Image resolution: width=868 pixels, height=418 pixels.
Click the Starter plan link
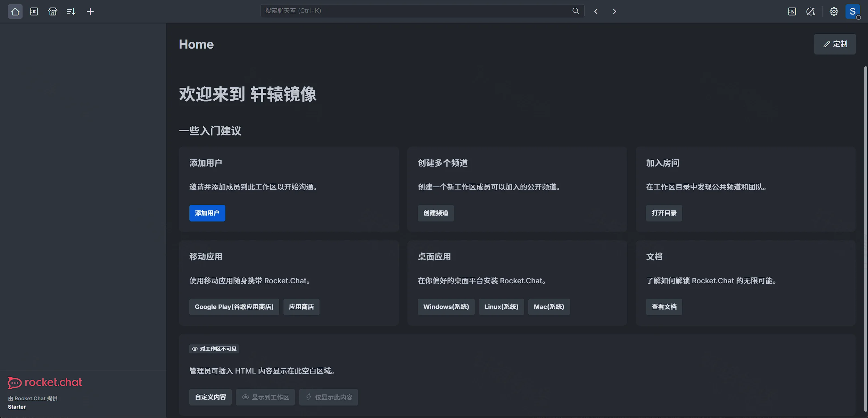tap(17, 407)
